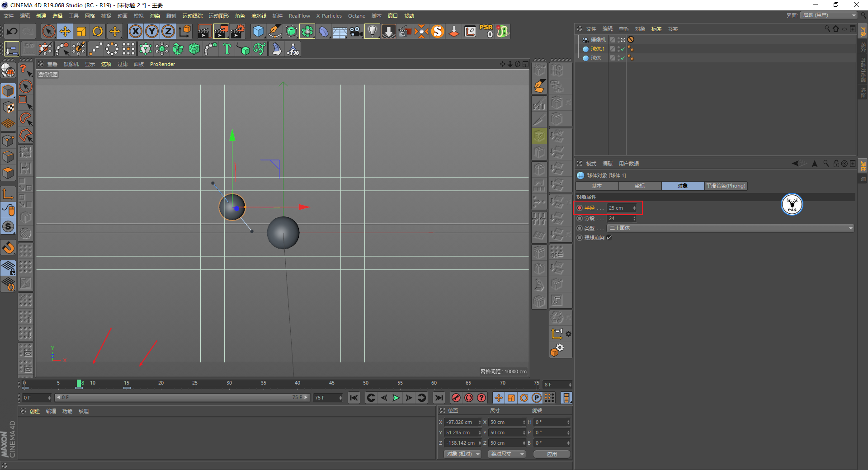Toggle the green checkmark for 球体.1
This screenshot has height=470, width=868.
(623, 49)
